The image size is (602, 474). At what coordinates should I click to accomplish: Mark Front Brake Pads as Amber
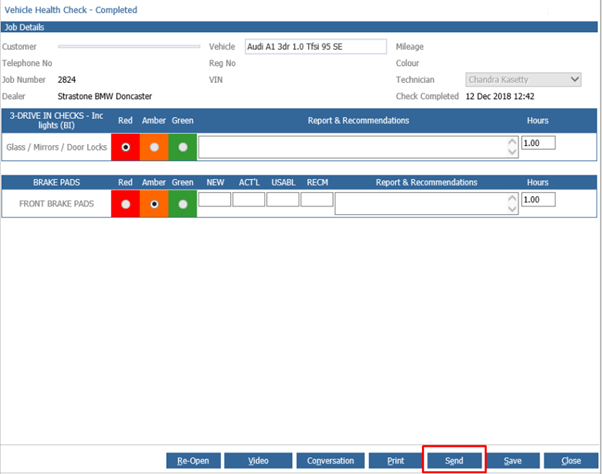coord(154,203)
